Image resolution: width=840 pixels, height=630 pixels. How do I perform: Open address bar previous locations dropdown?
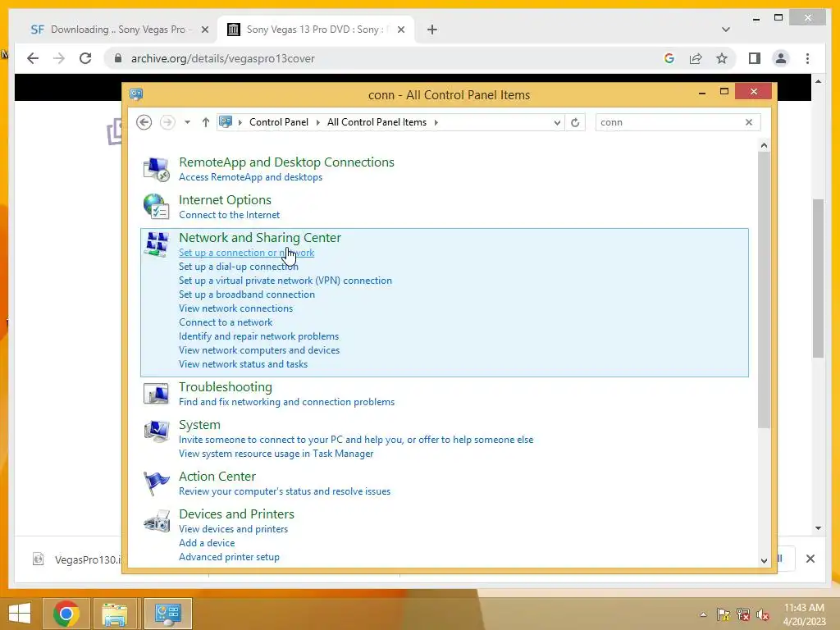pos(557,122)
